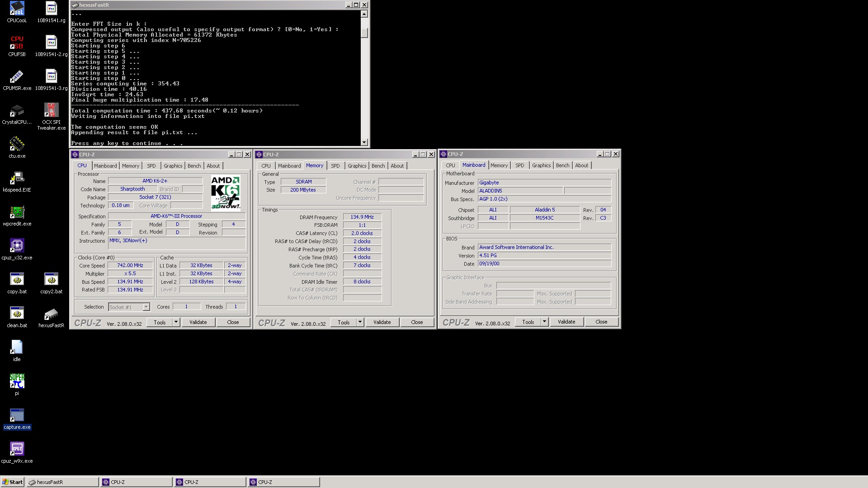This screenshot has width=868, height=488.
Task: Open the Start menu
Action: pyautogui.click(x=13, y=482)
